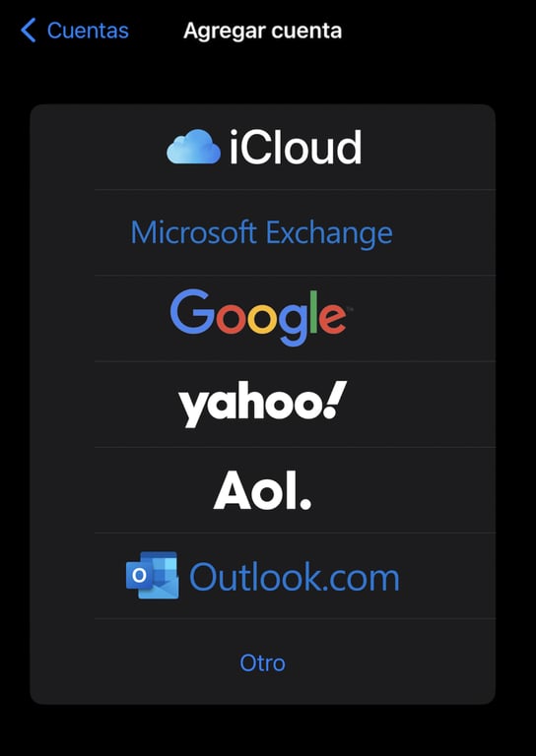Click the Agregar cuenta title
536x756 pixels.
pyautogui.click(x=263, y=31)
